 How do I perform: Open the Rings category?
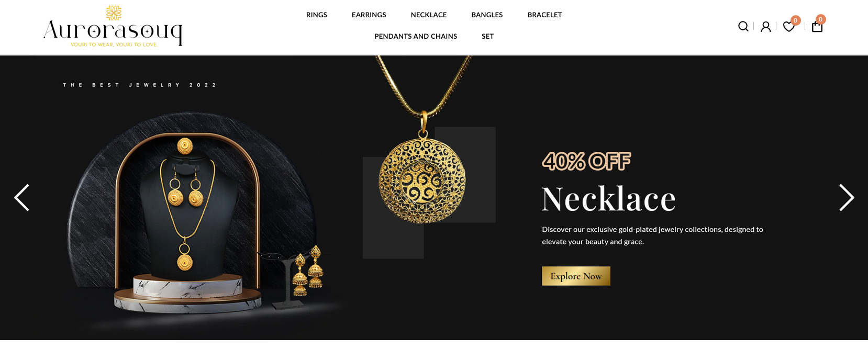(x=317, y=15)
